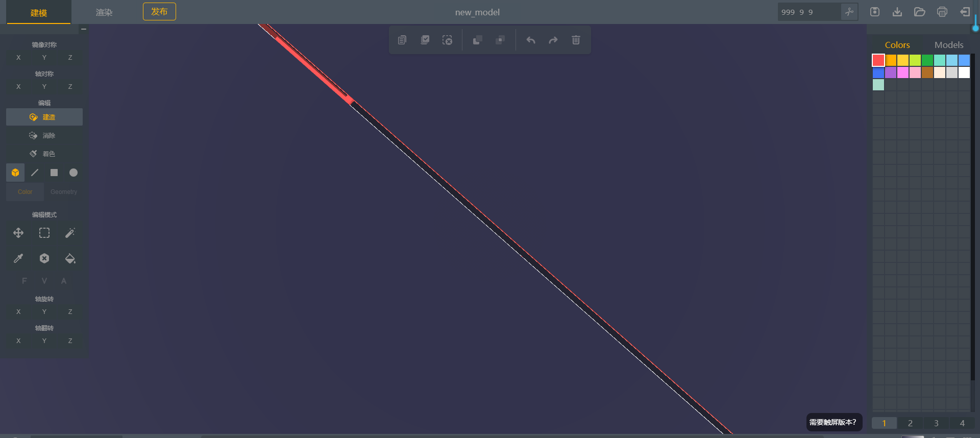The width and height of the screenshot is (980, 438).
Task: Select the 建造 (build) tool
Action: (44, 117)
